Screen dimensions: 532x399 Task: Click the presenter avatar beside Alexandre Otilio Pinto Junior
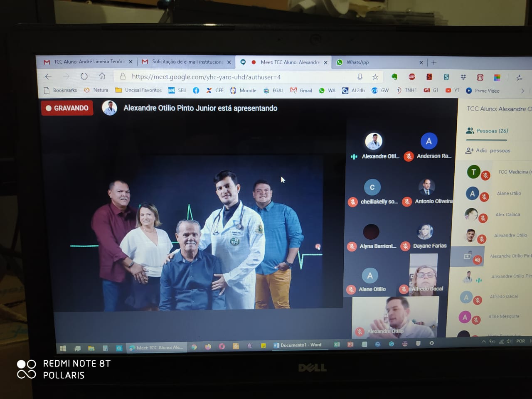(x=110, y=108)
